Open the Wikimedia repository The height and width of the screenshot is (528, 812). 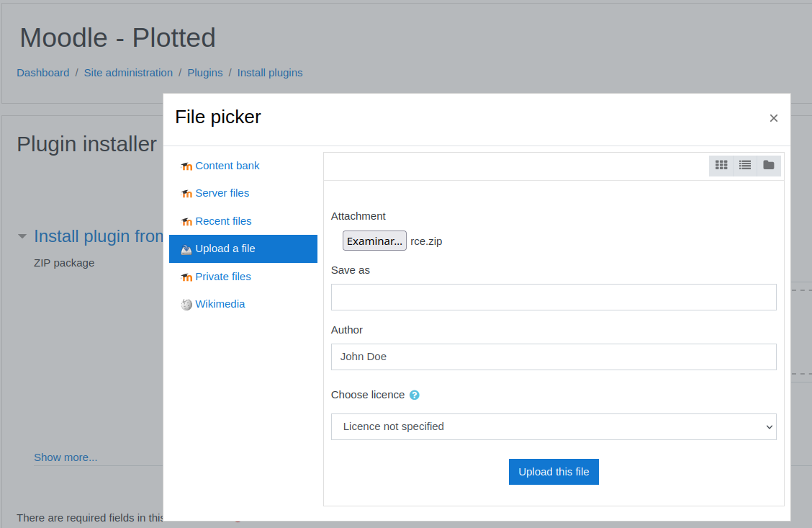(x=220, y=304)
